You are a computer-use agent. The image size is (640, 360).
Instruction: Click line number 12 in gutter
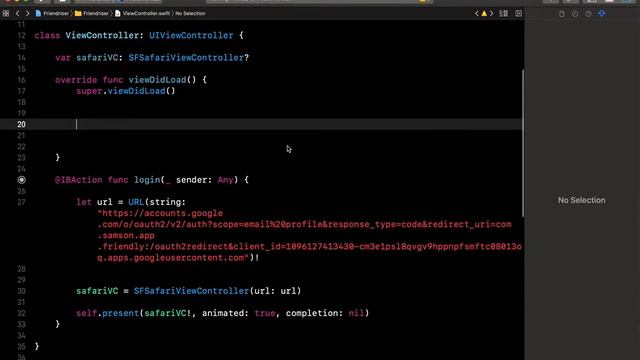(x=21, y=36)
